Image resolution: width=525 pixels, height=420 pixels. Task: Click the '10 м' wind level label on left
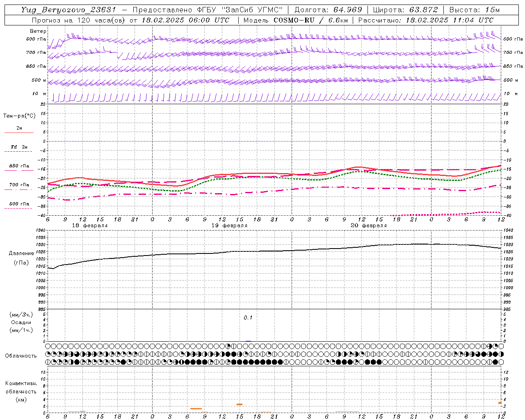39,94
